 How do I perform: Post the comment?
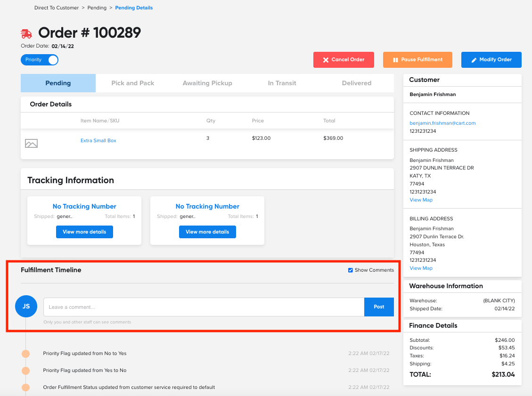click(x=379, y=307)
